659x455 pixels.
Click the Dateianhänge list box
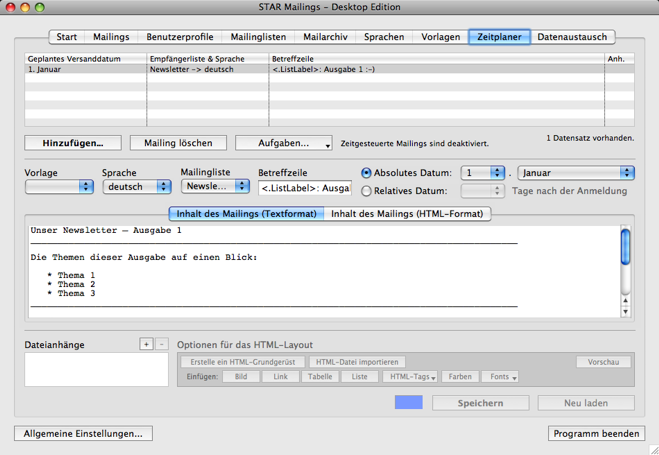click(97, 369)
